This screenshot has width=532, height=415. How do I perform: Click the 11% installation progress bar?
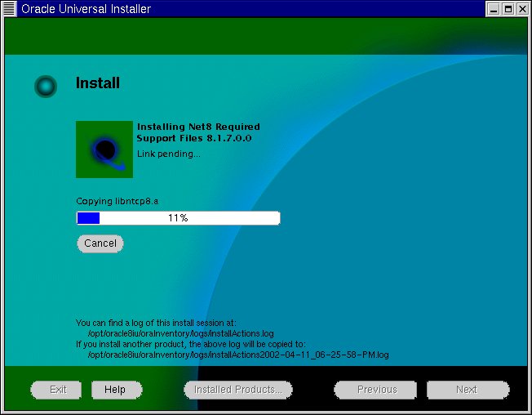179,218
